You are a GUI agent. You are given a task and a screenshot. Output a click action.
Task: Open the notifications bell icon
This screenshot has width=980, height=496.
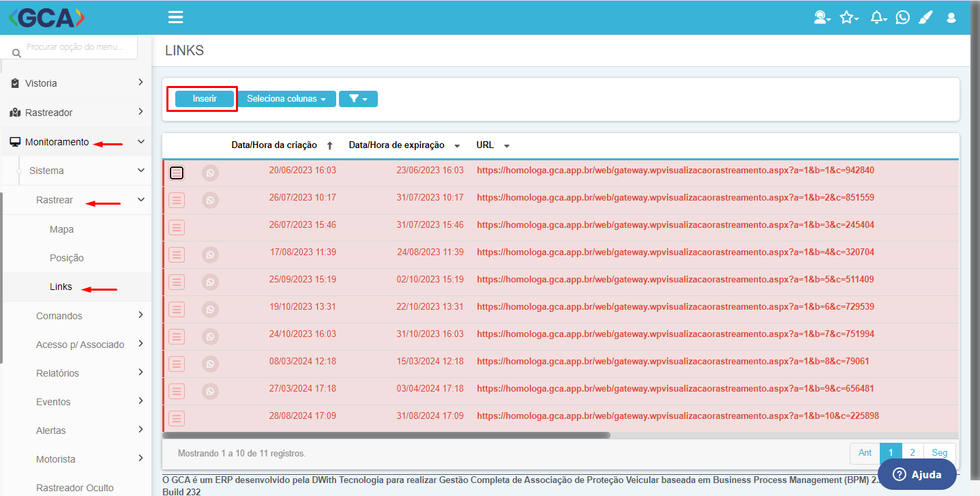click(x=878, y=18)
